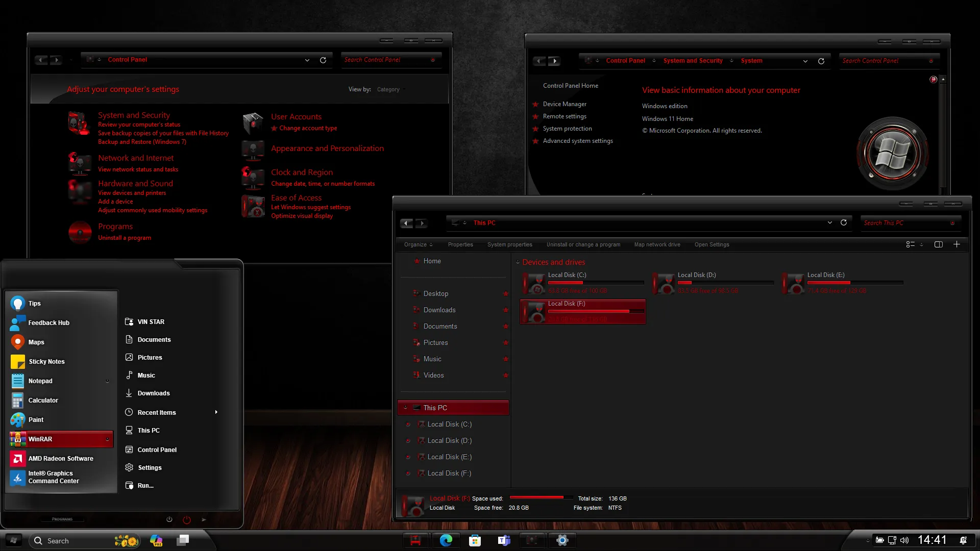This screenshot has height=551, width=980.
Task: Toggle the pin star next to Pictures
Action: (506, 342)
